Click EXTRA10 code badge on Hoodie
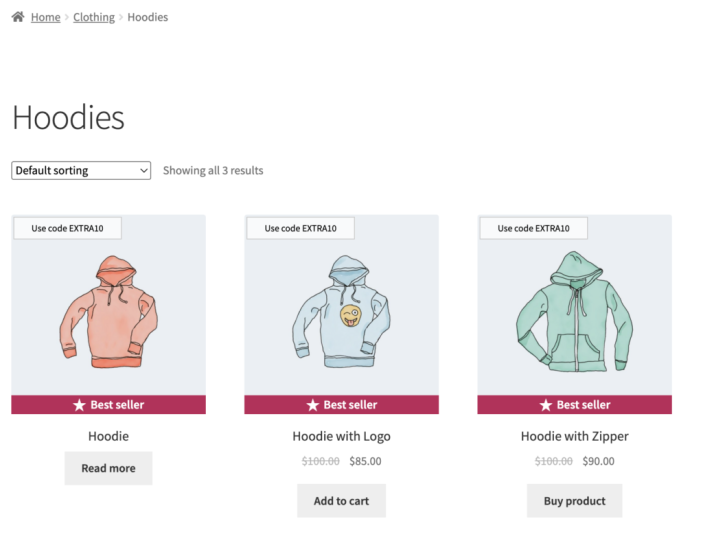 coord(67,228)
